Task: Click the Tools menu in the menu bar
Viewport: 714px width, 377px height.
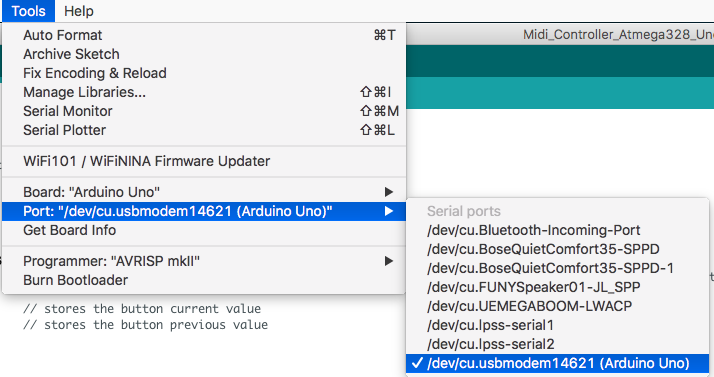Action: [x=28, y=11]
